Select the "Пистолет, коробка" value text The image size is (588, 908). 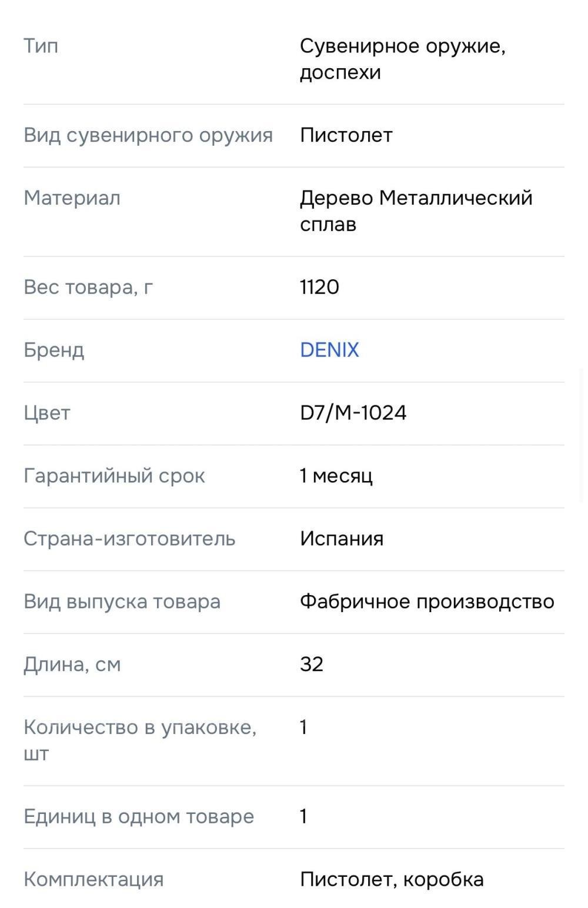392,880
